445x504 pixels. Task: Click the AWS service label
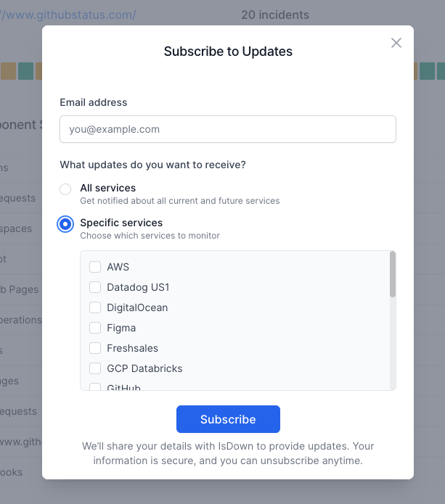[118, 267]
